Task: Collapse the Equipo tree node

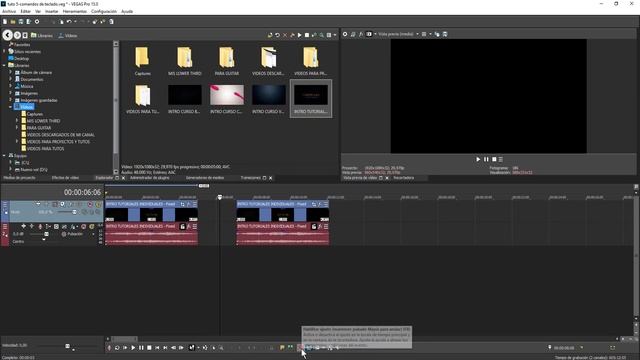Action: click(x=4, y=156)
